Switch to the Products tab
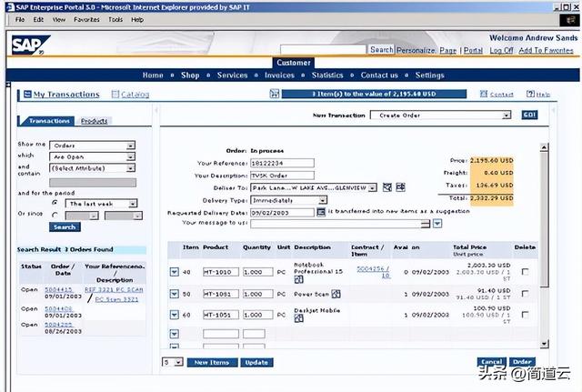582x392 pixels. pos(94,121)
